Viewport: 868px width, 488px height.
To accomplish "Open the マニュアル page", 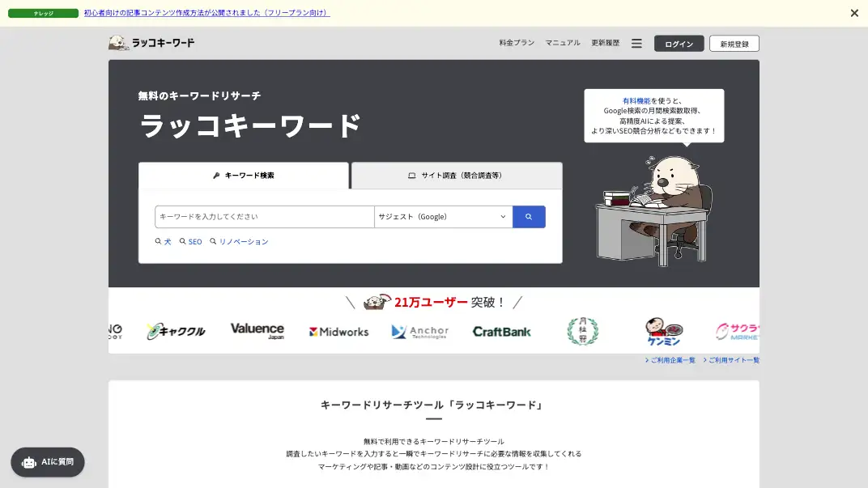I will (563, 43).
